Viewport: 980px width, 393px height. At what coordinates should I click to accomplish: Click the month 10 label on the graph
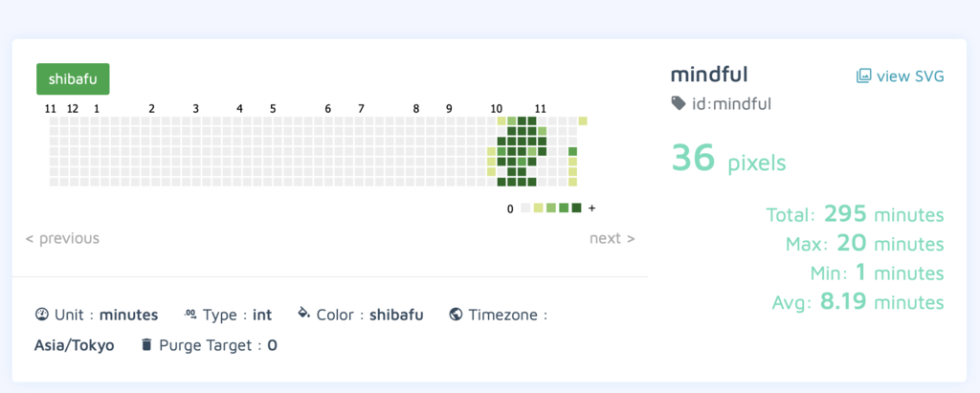[x=497, y=109]
